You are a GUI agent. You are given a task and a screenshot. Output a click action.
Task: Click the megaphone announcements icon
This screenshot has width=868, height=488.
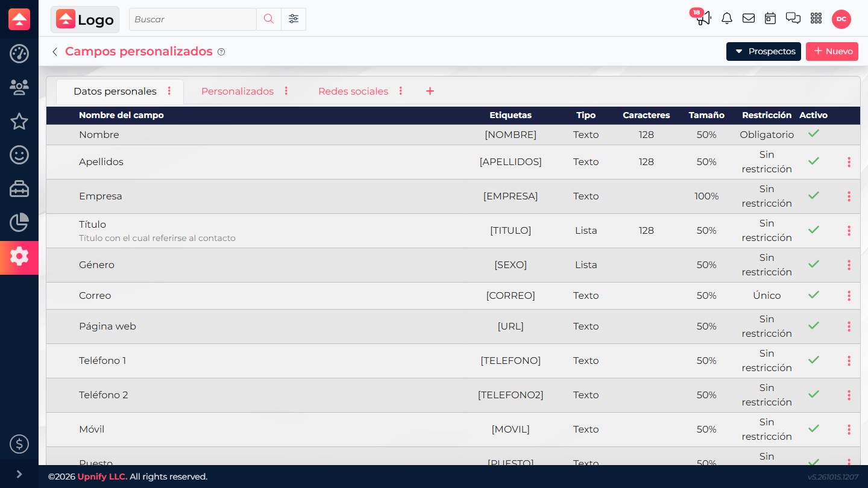(x=703, y=19)
